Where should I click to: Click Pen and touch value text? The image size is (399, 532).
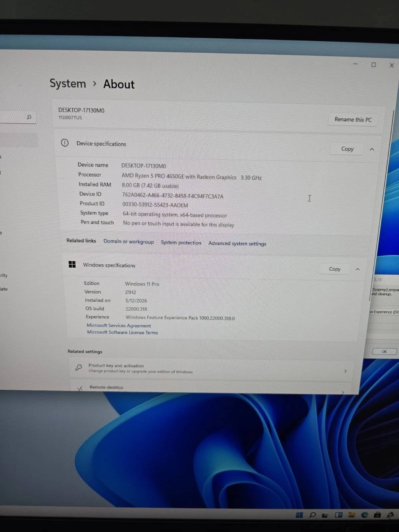coord(179,224)
